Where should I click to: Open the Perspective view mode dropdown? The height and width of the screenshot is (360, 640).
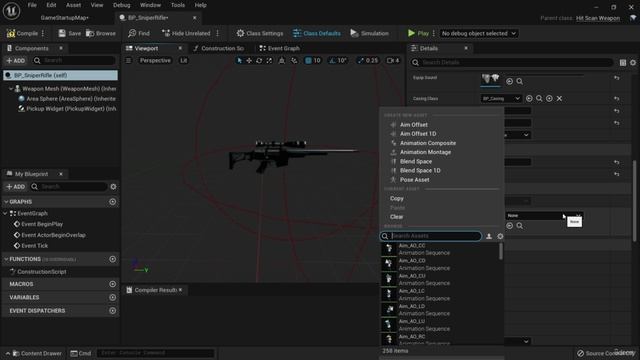155,60
